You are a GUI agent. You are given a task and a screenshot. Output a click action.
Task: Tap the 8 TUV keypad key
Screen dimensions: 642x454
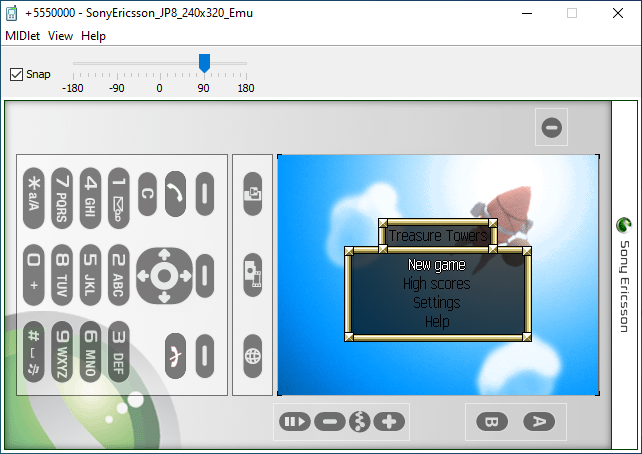pos(62,275)
